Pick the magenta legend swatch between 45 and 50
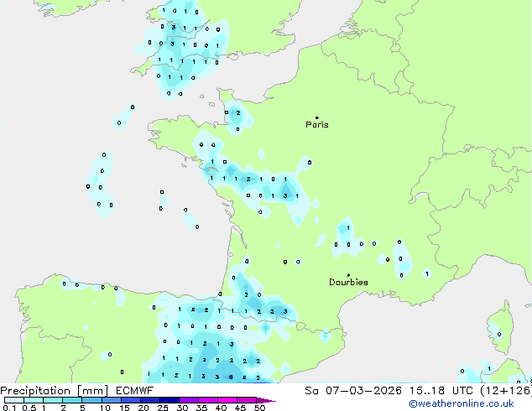The height and width of the screenshot is (411, 532). [250, 400]
